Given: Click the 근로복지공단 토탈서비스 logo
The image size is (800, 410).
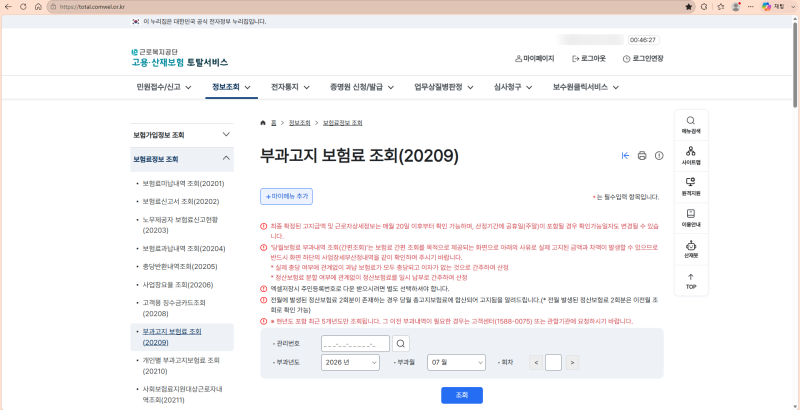Looking at the screenshot, I should coord(180,58).
